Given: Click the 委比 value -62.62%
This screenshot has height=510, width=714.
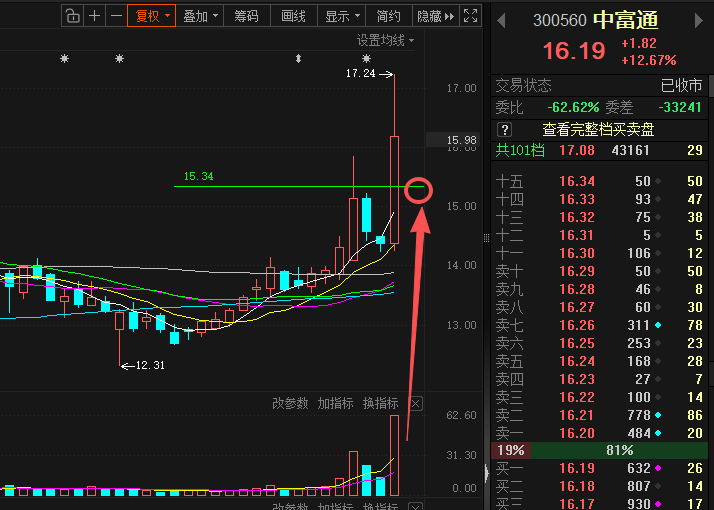Looking at the screenshot, I should coord(573,107).
